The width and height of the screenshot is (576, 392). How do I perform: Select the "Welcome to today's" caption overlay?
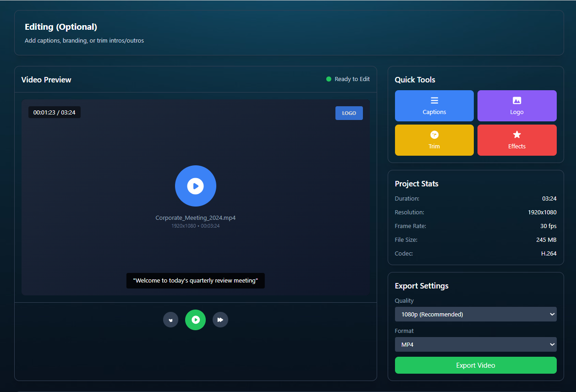196,281
